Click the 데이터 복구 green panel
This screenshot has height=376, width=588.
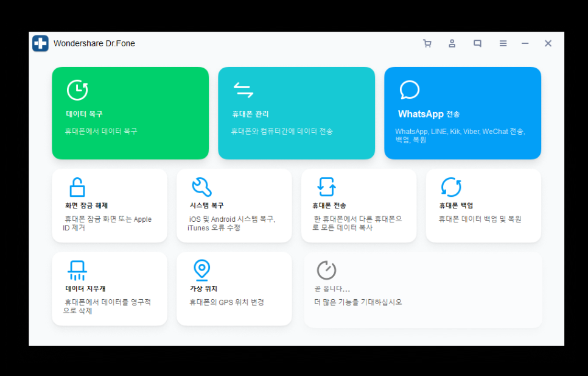click(x=130, y=113)
